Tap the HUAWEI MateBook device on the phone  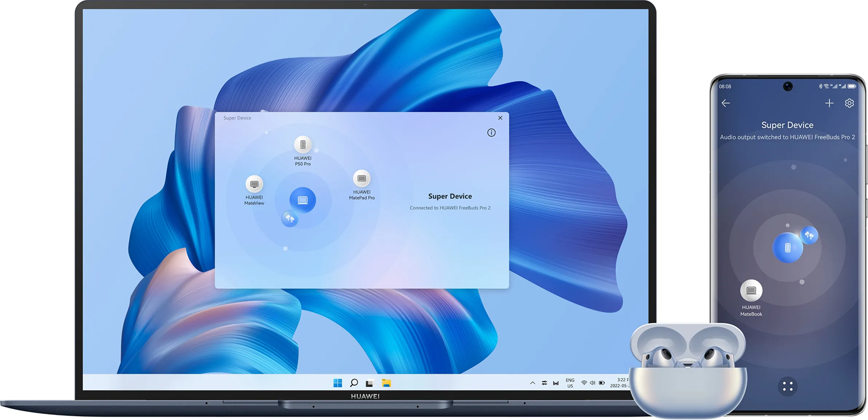tap(751, 291)
